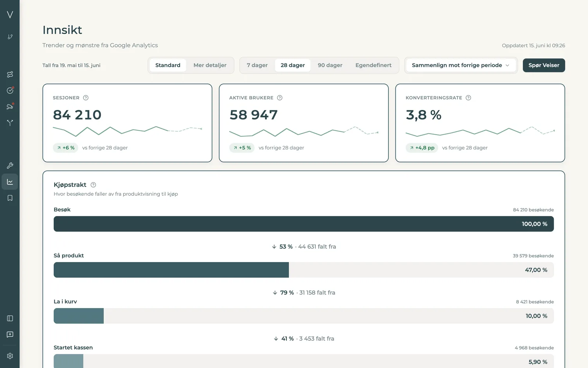Image resolution: width=588 pixels, height=368 pixels.
Task: Open the chat bubbles icon in sidebar
Action: pyautogui.click(x=10, y=107)
